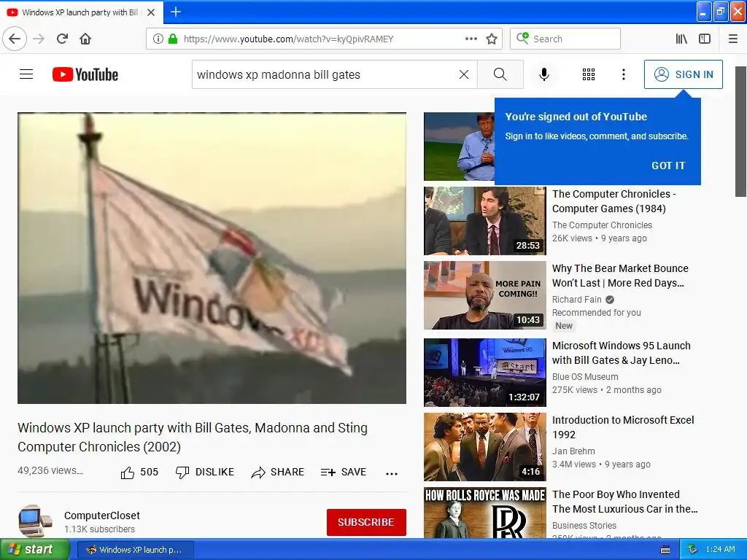The height and width of the screenshot is (560, 747).
Task: Open a new tab with the plus button
Action: [175, 12]
